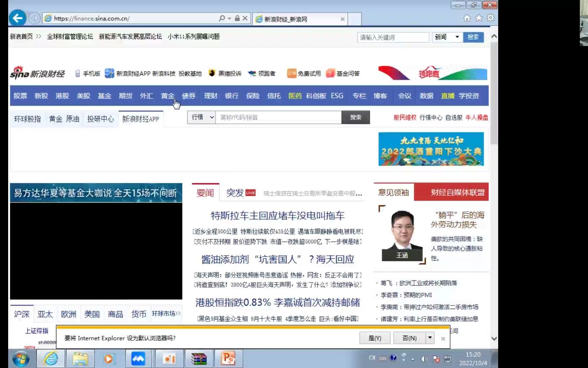Image resolution: width=588 pixels, height=368 pixels.
Task: Open Internet Explorer in taskbar
Action: pos(51,358)
